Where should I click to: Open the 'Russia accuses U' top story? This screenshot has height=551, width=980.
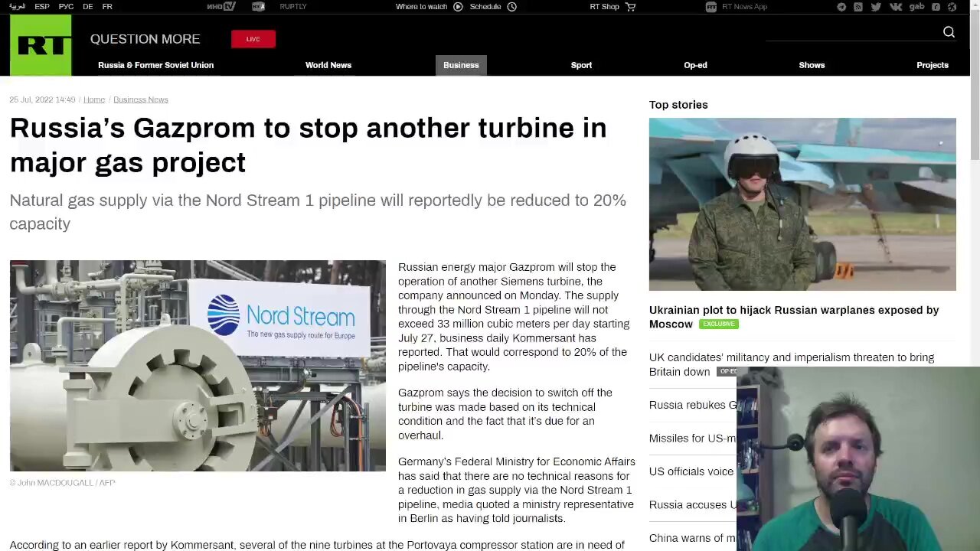(x=693, y=505)
